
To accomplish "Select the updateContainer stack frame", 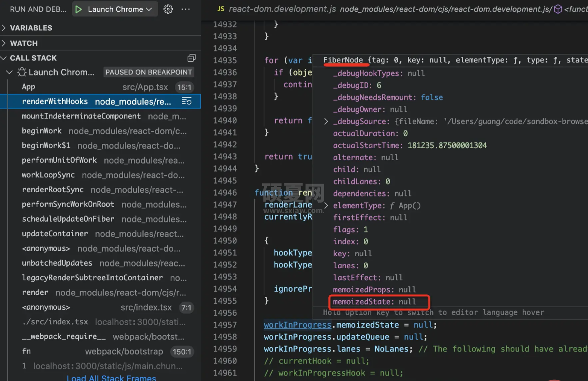I will click(100, 234).
